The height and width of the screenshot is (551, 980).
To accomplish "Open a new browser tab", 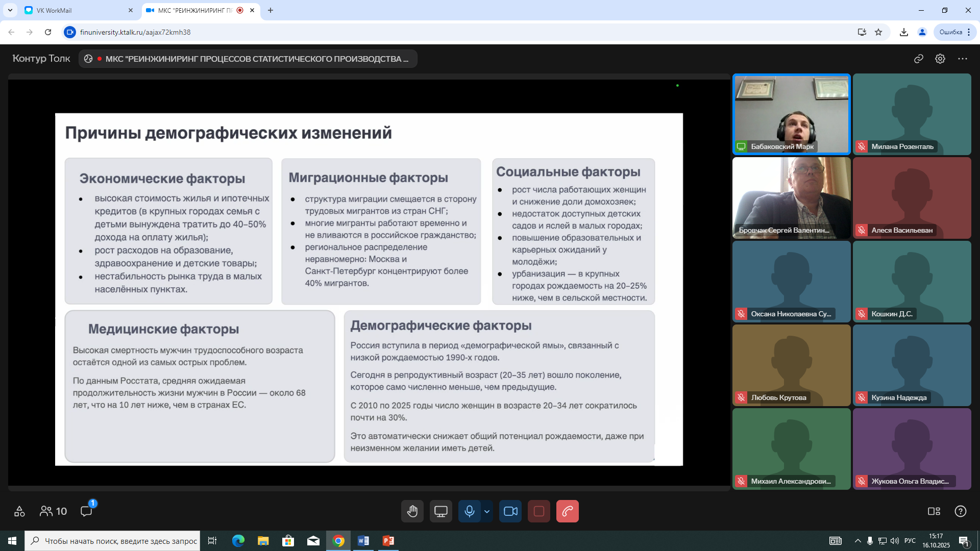I will 271,10.
